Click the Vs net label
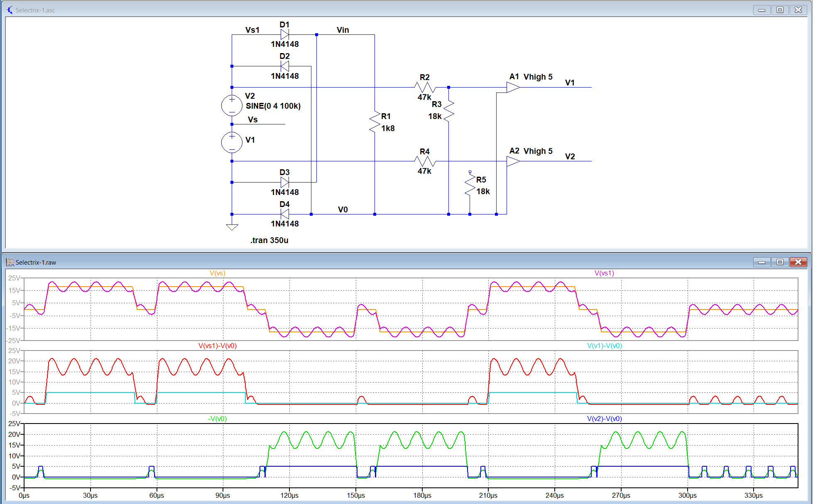The image size is (813, 504). point(252,119)
